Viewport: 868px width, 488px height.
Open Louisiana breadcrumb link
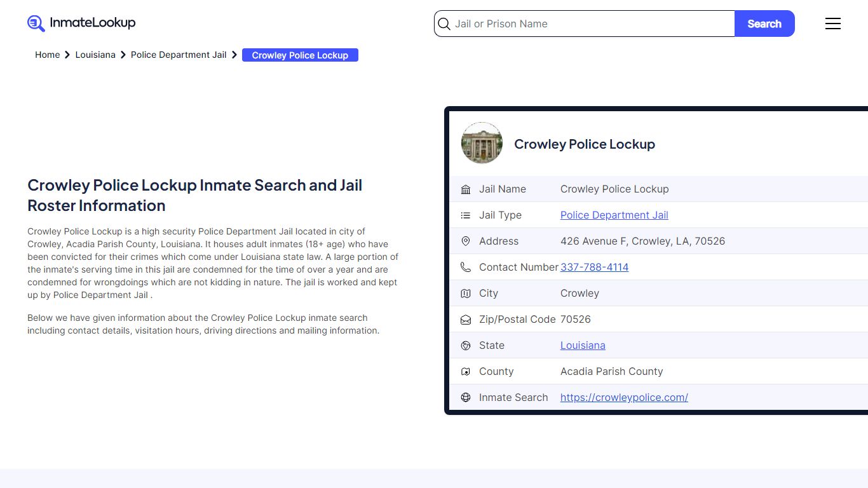click(x=95, y=55)
